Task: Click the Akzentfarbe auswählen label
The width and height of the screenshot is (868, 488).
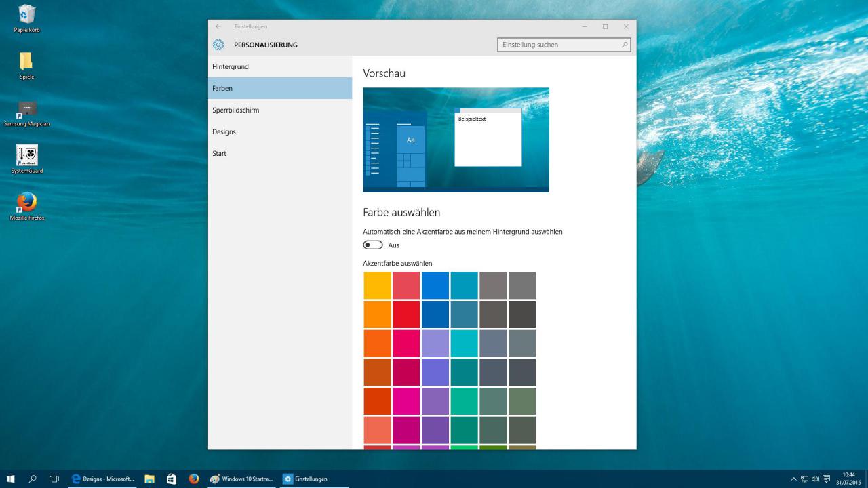Action: click(397, 263)
